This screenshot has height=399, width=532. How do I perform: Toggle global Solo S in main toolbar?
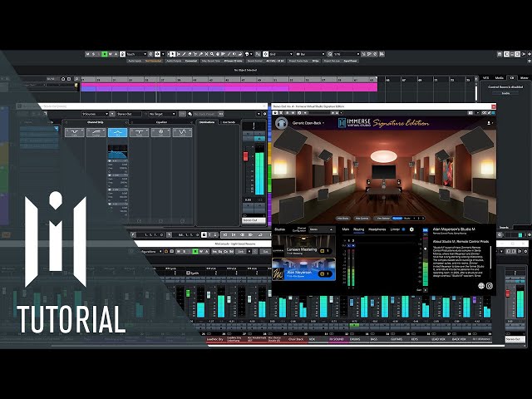(94, 54)
